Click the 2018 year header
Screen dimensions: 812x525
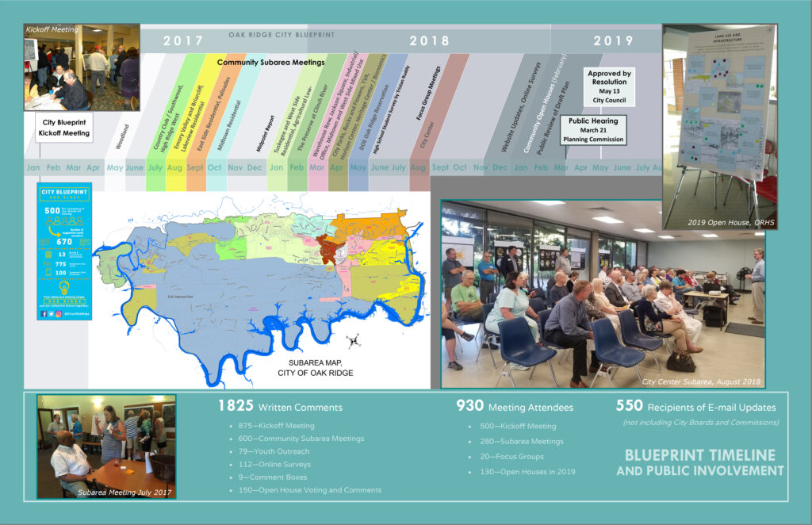coord(429,40)
